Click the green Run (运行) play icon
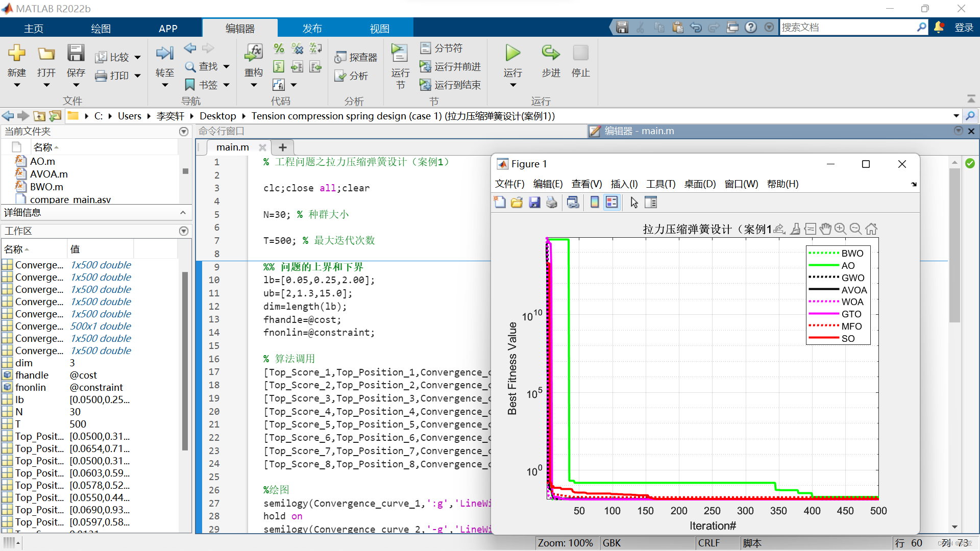Viewport: 980px width, 551px height. [512, 53]
